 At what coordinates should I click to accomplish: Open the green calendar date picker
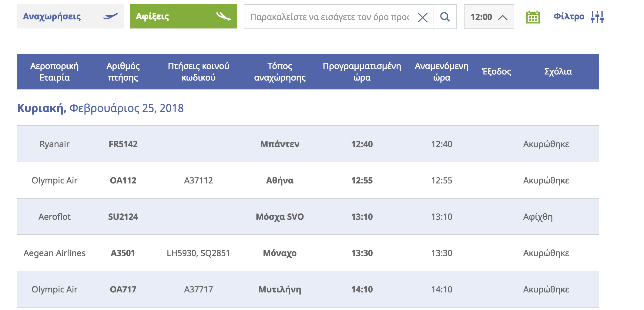coord(533,17)
